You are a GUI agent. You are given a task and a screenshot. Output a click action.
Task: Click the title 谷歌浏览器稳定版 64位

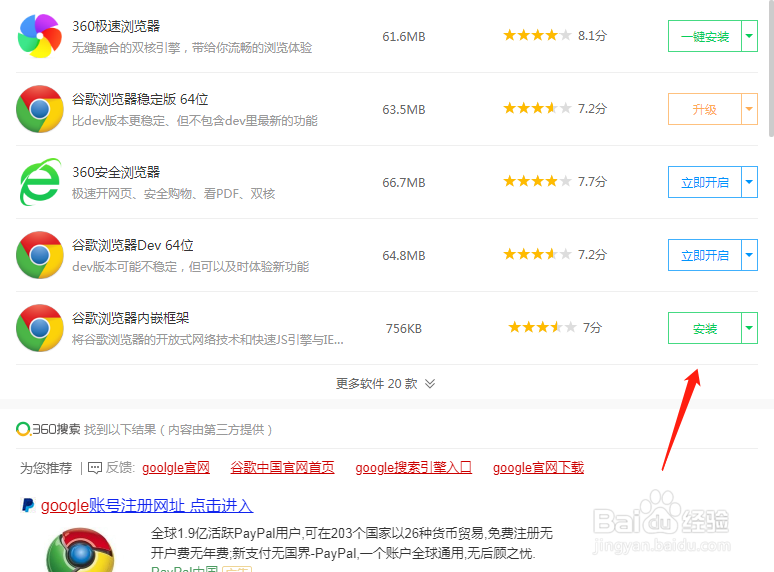140,99
